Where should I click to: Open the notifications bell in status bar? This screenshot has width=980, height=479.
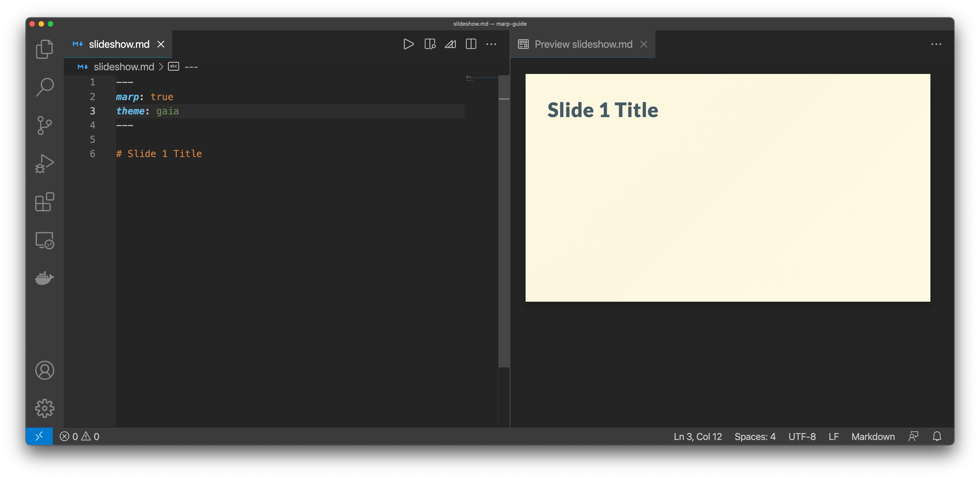point(937,436)
